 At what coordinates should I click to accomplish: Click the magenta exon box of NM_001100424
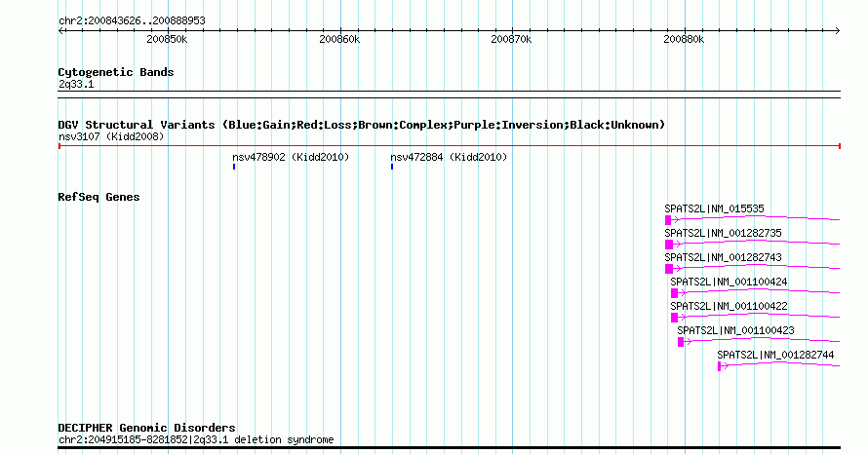[674, 293]
